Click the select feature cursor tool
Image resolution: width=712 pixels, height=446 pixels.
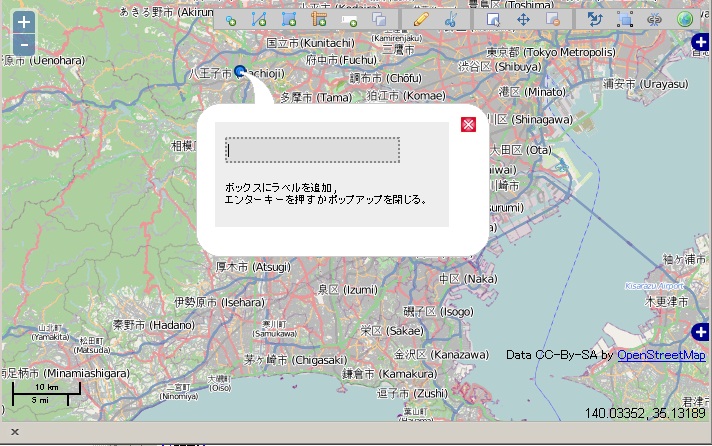point(493,19)
